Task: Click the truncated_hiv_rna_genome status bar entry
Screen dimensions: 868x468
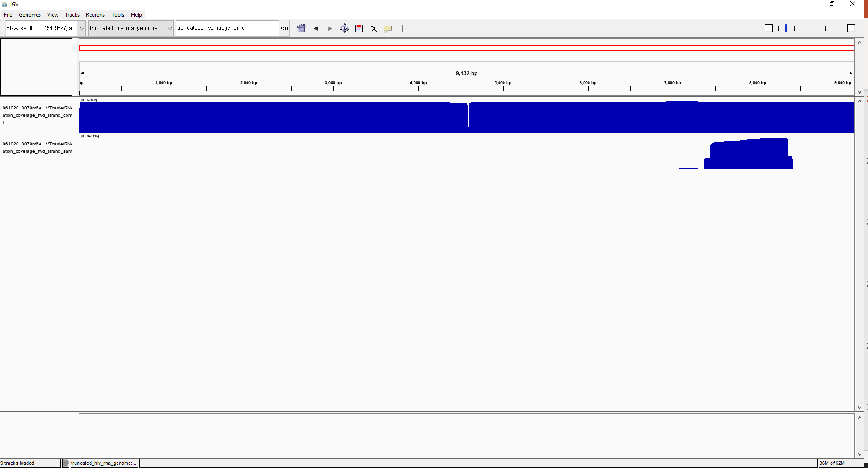Action: click(104, 463)
